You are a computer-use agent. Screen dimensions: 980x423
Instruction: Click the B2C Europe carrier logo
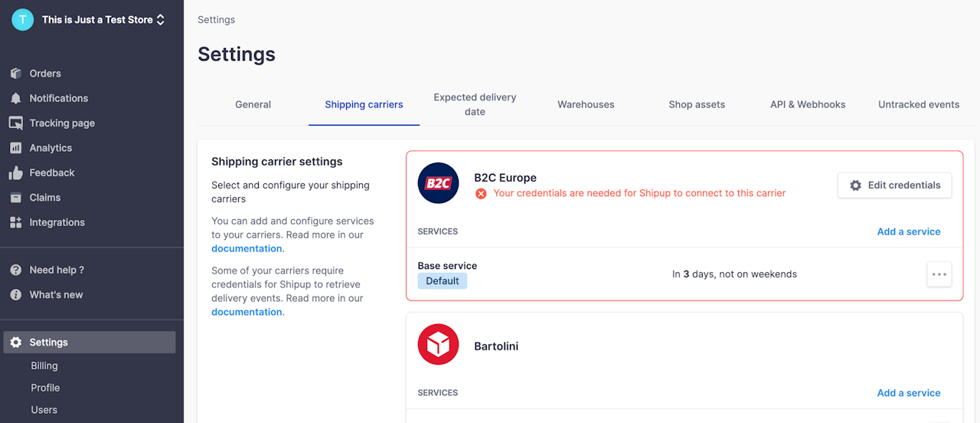(x=438, y=184)
